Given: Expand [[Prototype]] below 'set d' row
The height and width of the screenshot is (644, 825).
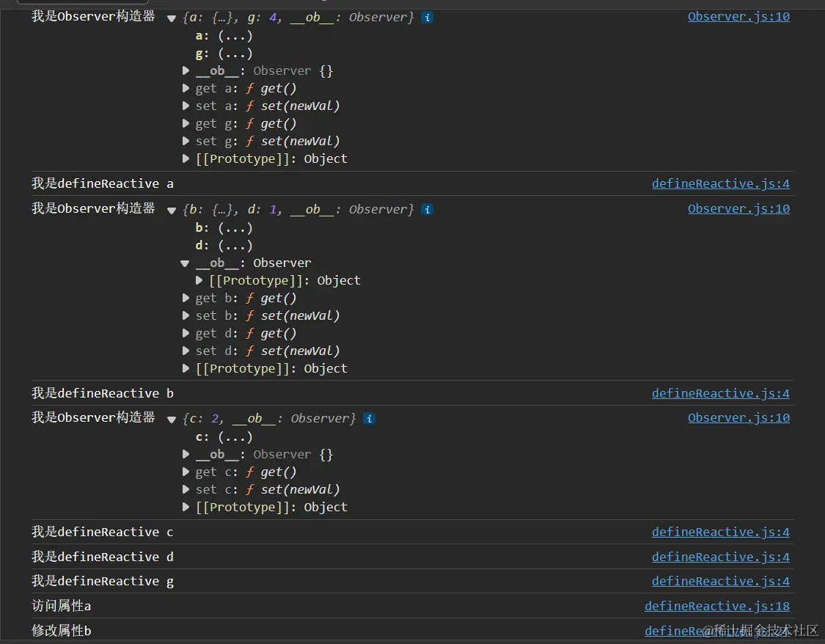Looking at the screenshot, I should (x=186, y=368).
